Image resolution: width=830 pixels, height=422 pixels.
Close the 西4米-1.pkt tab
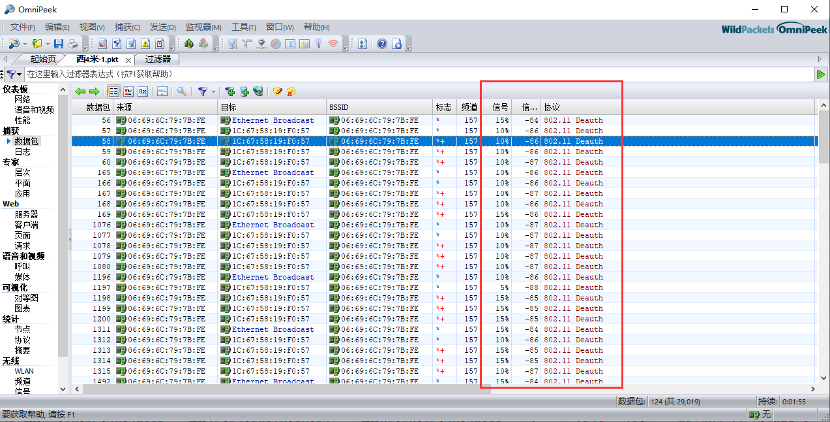coord(128,60)
